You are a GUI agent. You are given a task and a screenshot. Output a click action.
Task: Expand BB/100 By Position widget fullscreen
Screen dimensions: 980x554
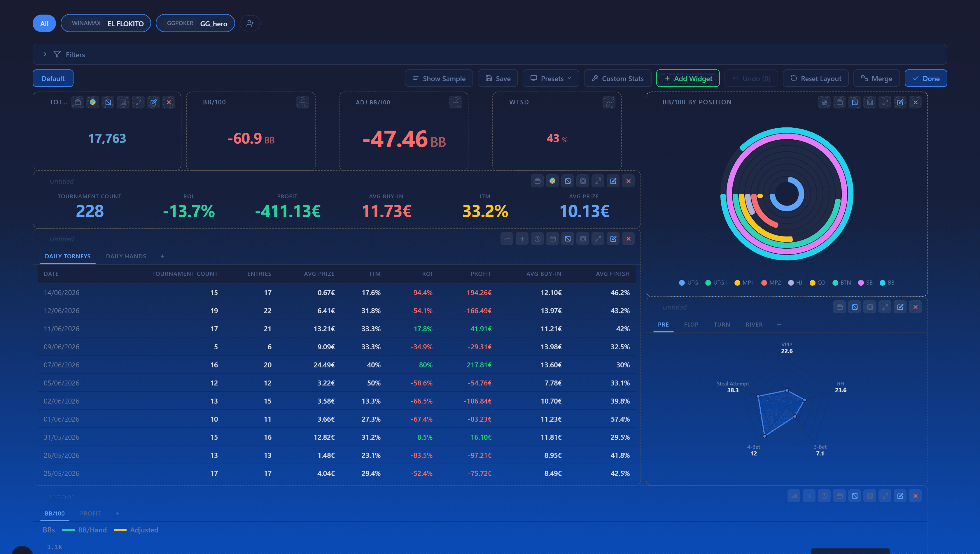pos(885,102)
